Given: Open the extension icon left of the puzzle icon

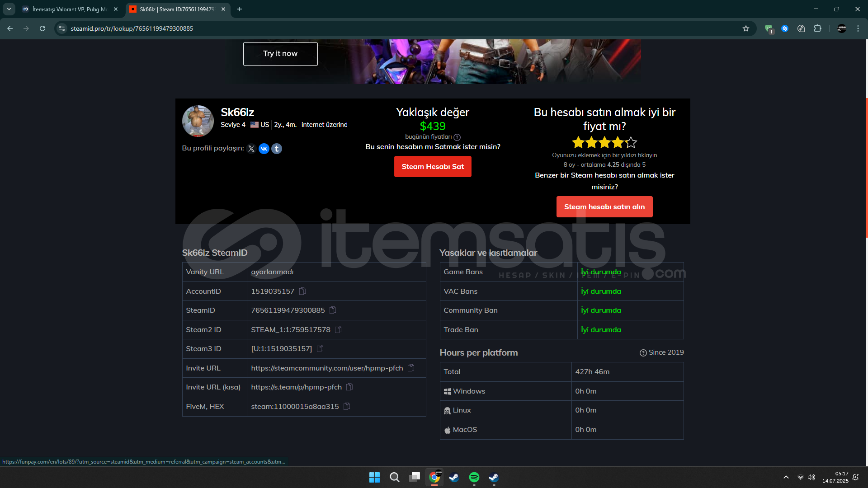Looking at the screenshot, I should (801, 28).
